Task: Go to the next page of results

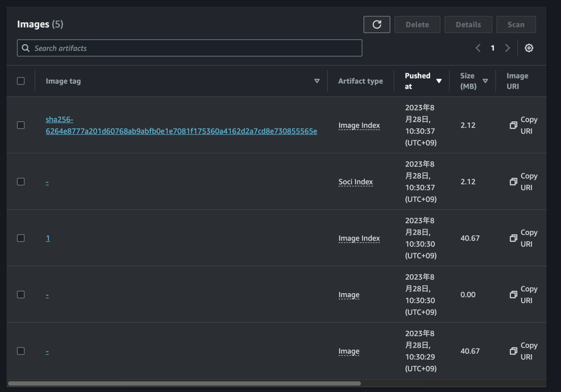Action: pyautogui.click(x=508, y=48)
